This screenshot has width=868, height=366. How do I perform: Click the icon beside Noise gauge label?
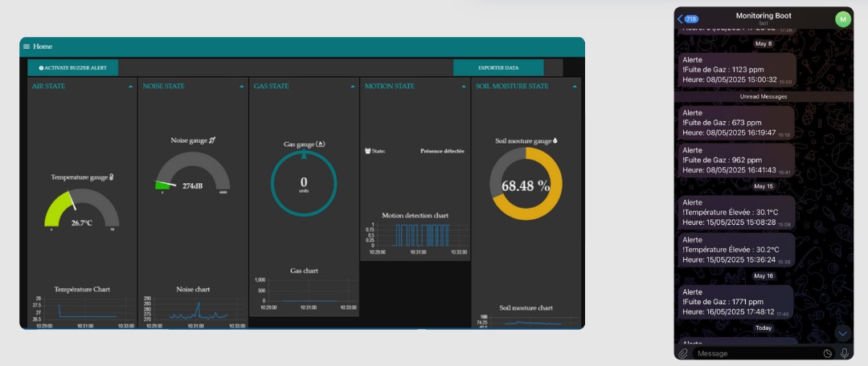coord(212,140)
